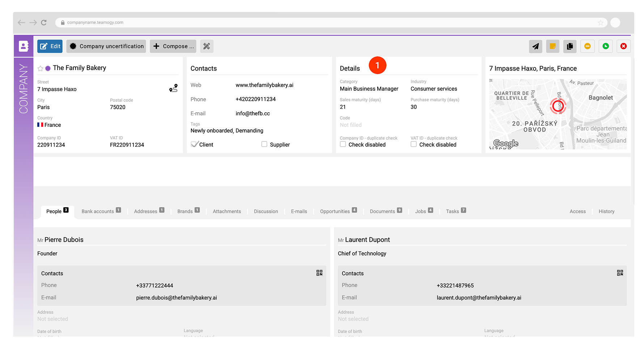The image size is (644, 344).
Task: Open the ruler and pencil customize tool
Action: (x=206, y=46)
